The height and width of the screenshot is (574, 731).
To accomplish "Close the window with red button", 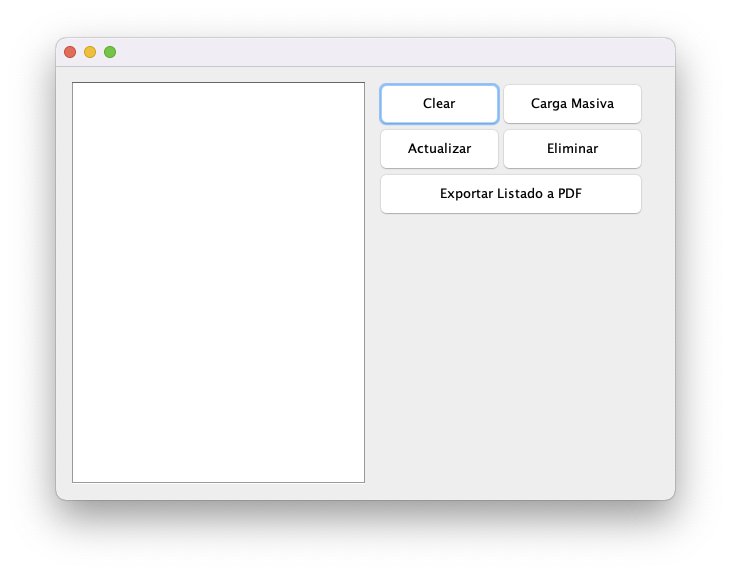I will click(70, 52).
